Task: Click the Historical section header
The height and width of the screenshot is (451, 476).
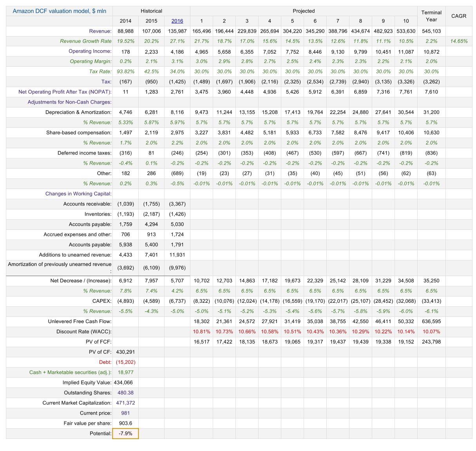Action: click(x=151, y=11)
